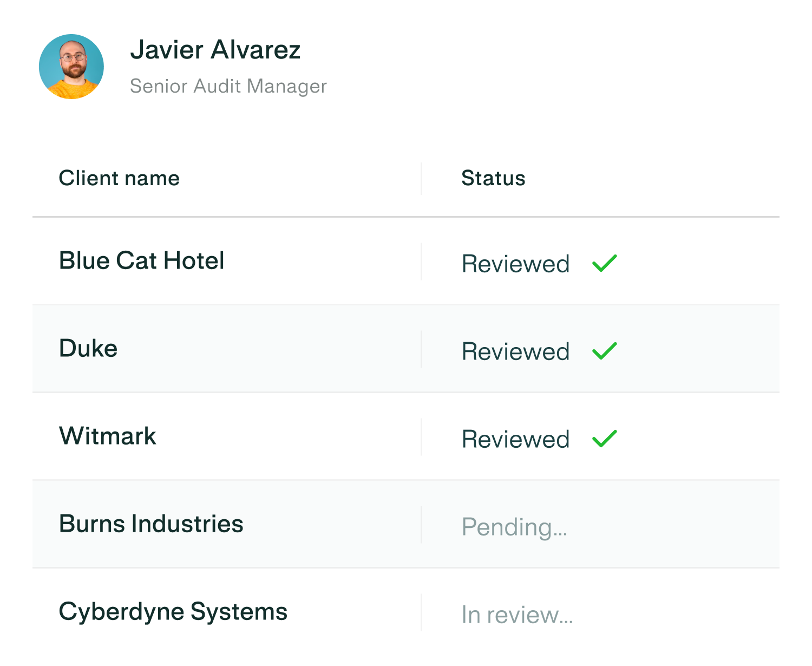Click the Pending status for Burns Industries
Viewport: 812px width, 666px height.
pyautogui.click(x=514, y=527)
